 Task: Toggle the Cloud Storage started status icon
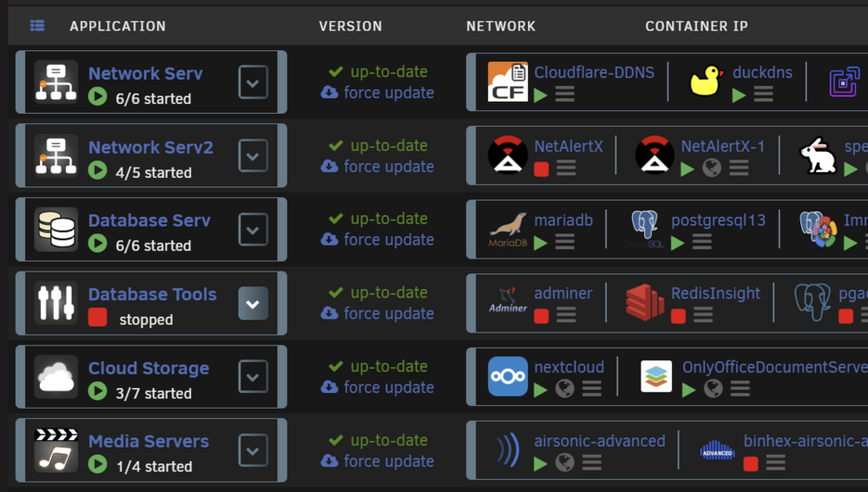pos(97,390)
